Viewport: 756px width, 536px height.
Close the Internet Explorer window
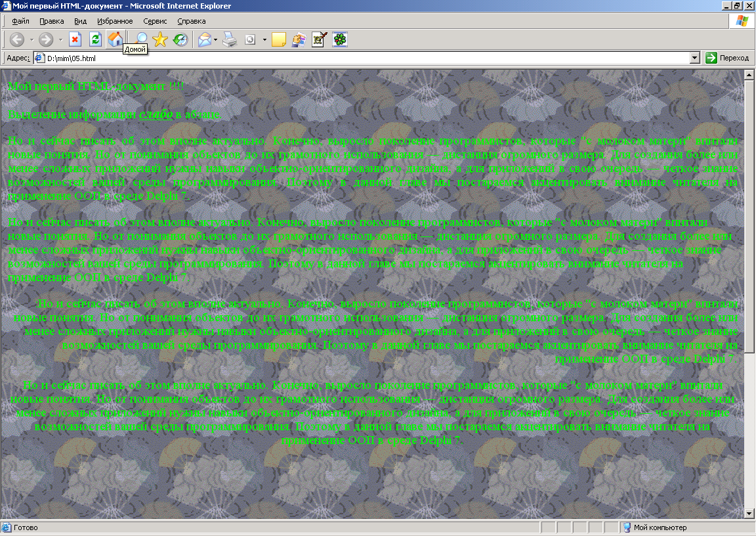[748, 6]
